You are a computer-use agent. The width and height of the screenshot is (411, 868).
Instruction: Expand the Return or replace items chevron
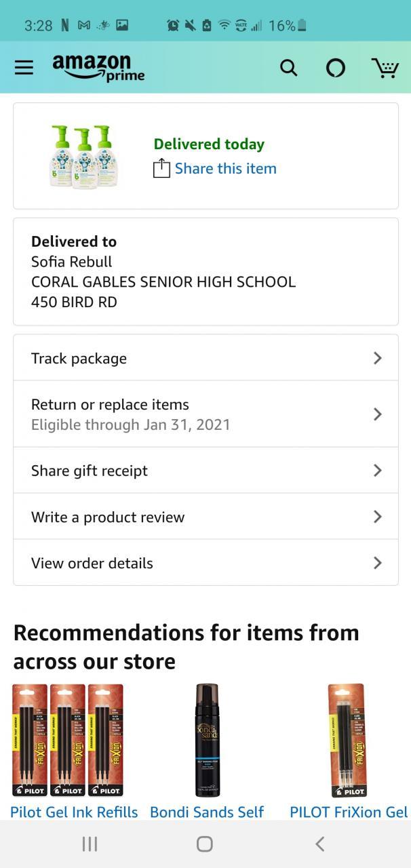[378, 414]
